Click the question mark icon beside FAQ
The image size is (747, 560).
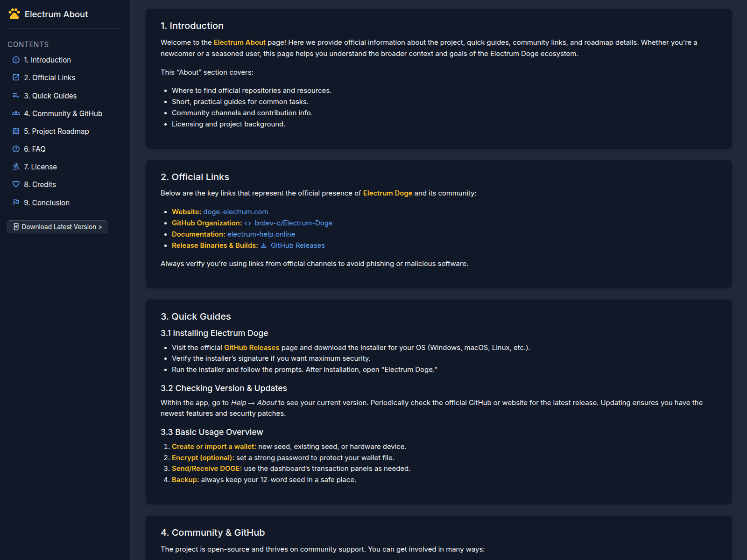[x=16, y=149]
